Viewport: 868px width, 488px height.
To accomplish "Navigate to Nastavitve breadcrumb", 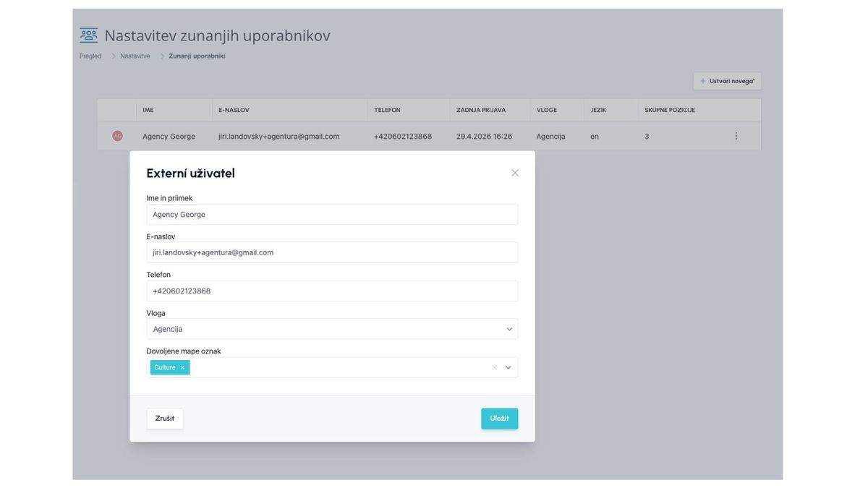I will (135, 56).
